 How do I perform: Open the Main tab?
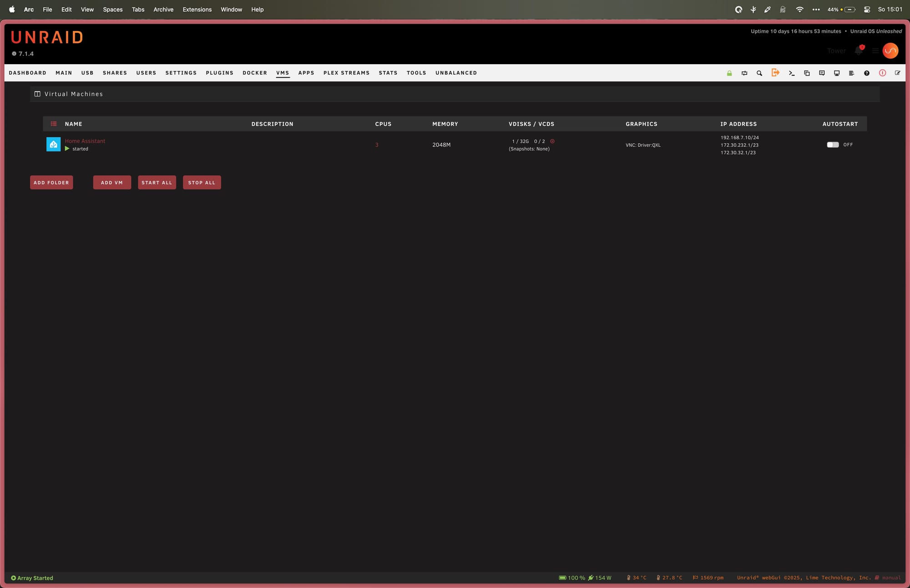pyautogui.click(x=64, y=73)
